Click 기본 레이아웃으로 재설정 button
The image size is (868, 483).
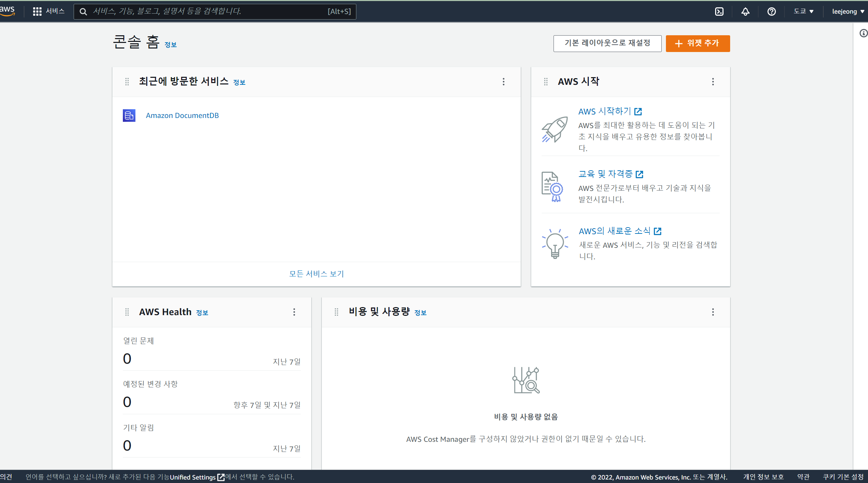click(607, 43)
